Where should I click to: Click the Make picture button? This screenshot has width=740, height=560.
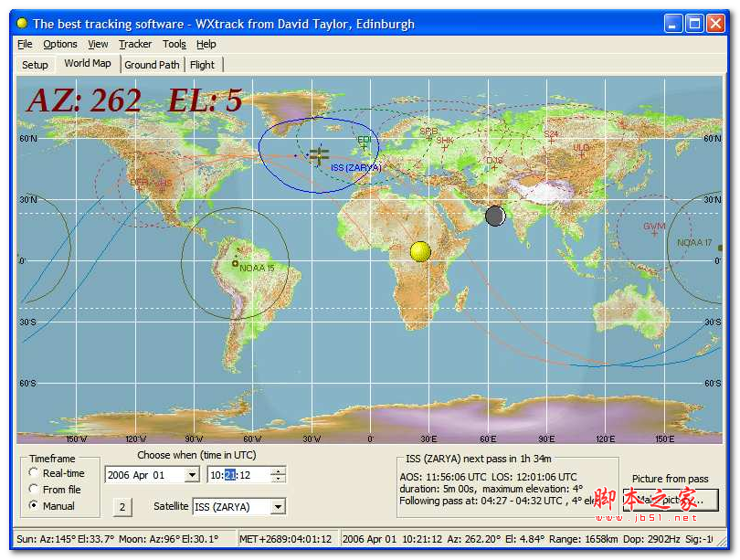(x=671, y=500)
